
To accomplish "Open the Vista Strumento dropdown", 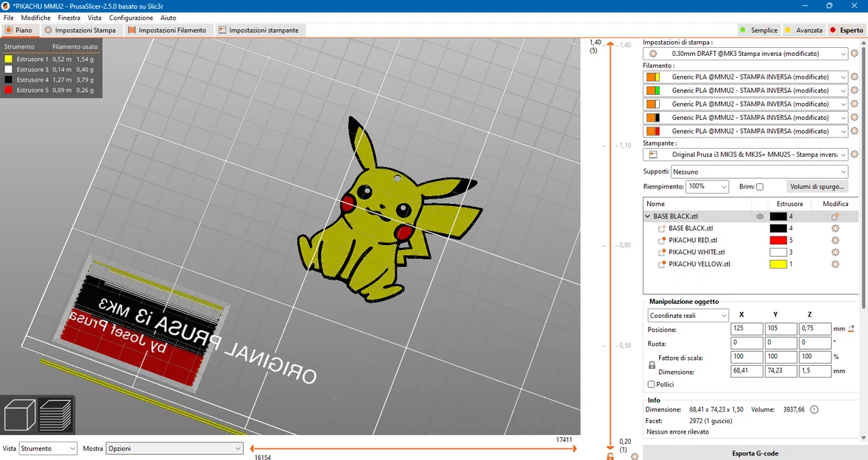I will click(x=48, y=448).
